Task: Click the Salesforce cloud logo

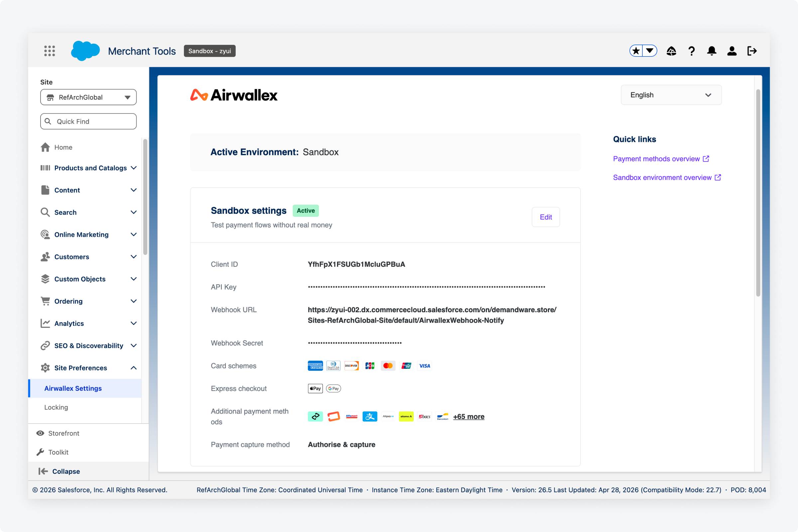Action: tap(85, 51)
